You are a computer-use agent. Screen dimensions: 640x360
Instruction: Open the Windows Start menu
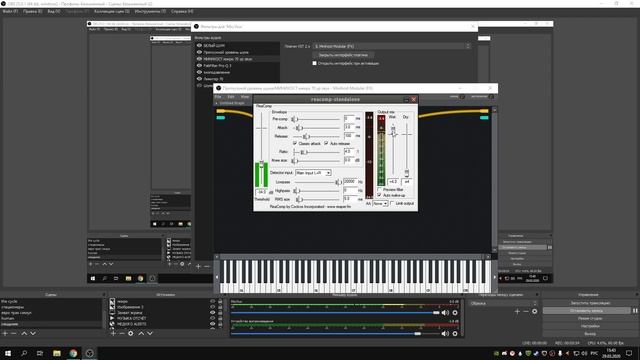(8, 353)
